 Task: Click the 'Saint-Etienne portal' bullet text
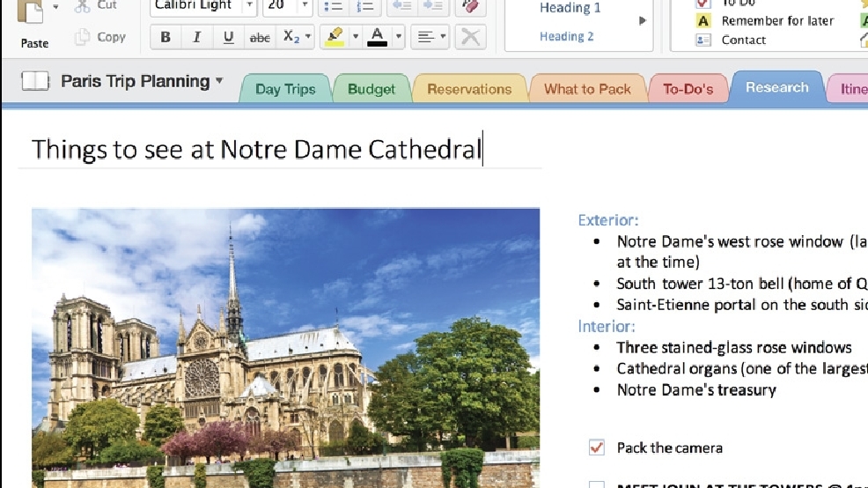tap(742, 305)
